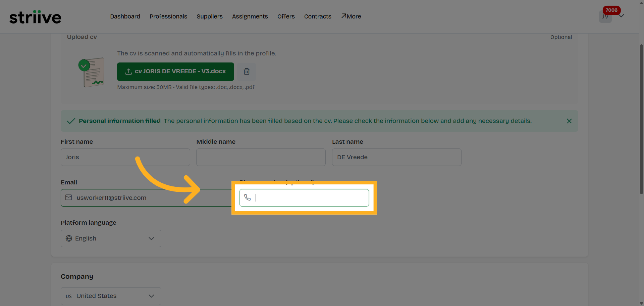This screenshot has height=306, width=644.
Task: Open the More navigation menu
Action: pos(351,16)
